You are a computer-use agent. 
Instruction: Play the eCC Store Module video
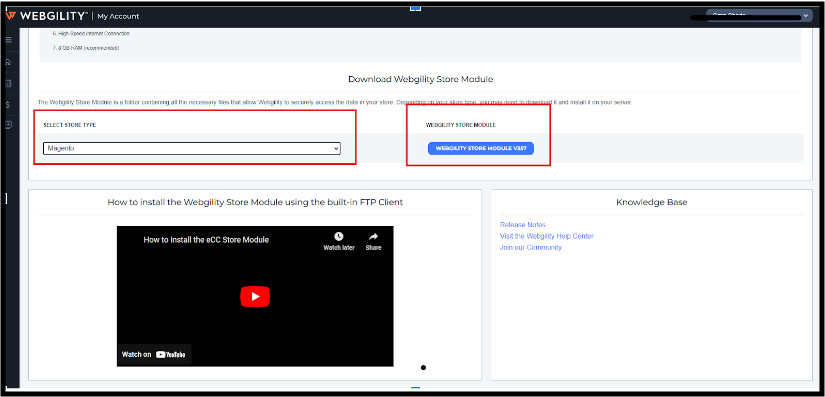255,297
